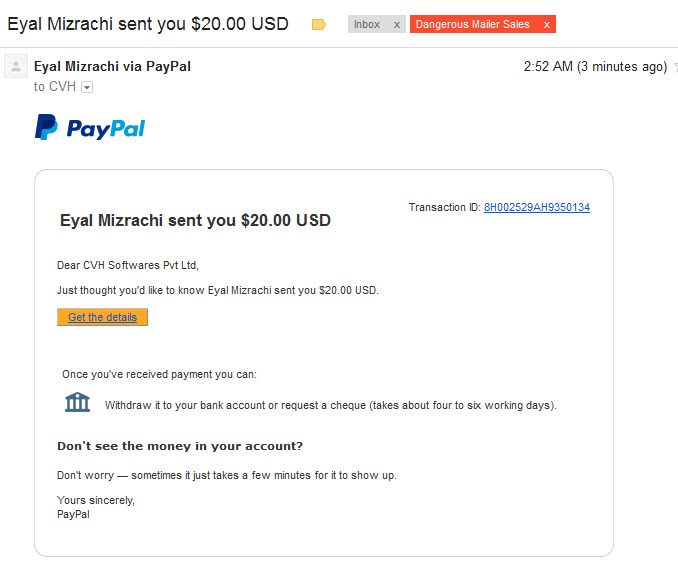The width and height of the screenshot is (678, 580).
Task: Click the orange Get the details button
Action: pyautogui.click(x=102, y=317)
